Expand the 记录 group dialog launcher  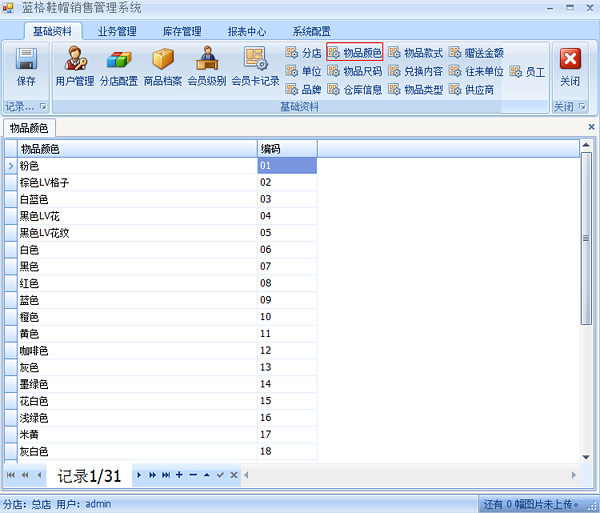43,106
